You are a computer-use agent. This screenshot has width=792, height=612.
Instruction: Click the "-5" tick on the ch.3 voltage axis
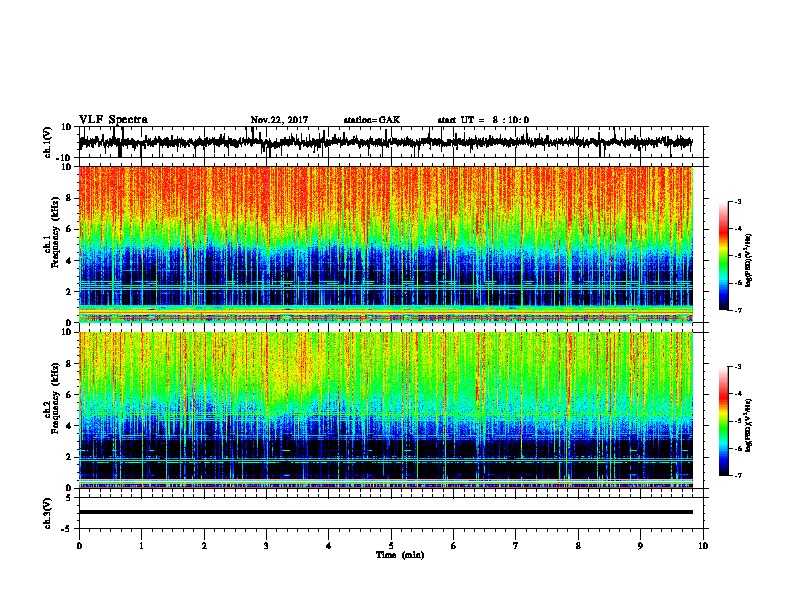click(67, 529)
